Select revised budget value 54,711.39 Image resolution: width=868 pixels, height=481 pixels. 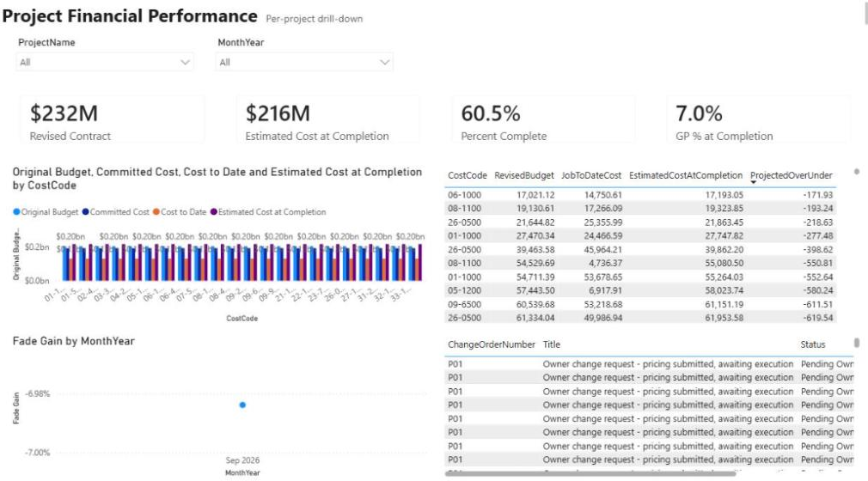coord(535,277)
